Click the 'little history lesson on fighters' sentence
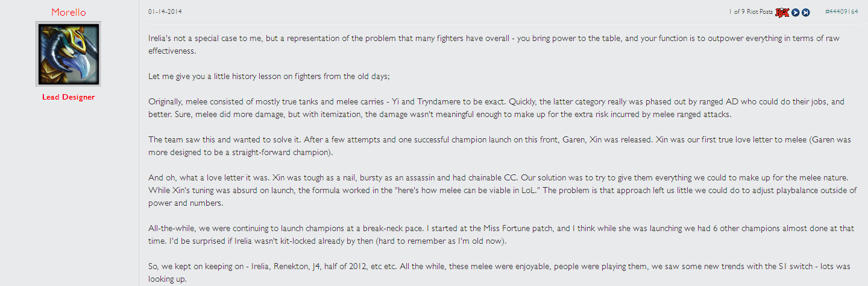 tap(272, 77)
